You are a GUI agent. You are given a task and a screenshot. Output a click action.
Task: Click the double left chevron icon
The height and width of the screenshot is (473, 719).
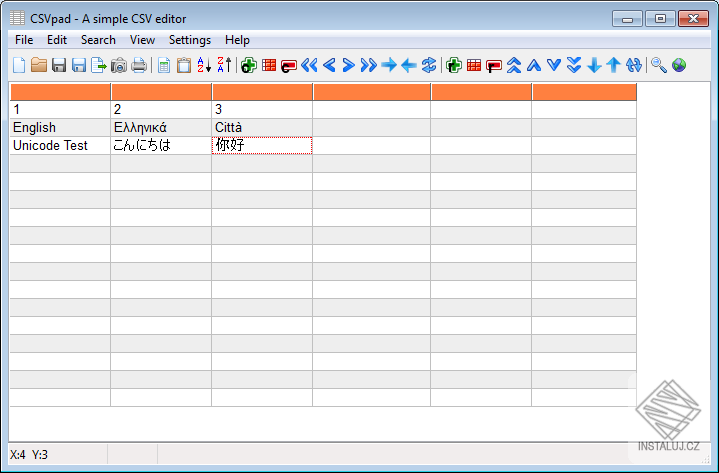309,65
